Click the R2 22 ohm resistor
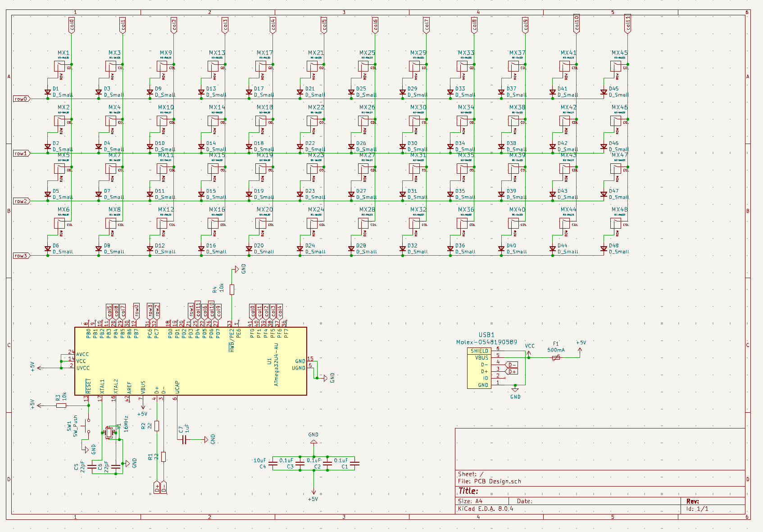763x532 pixels. click(x=157, y=426)
